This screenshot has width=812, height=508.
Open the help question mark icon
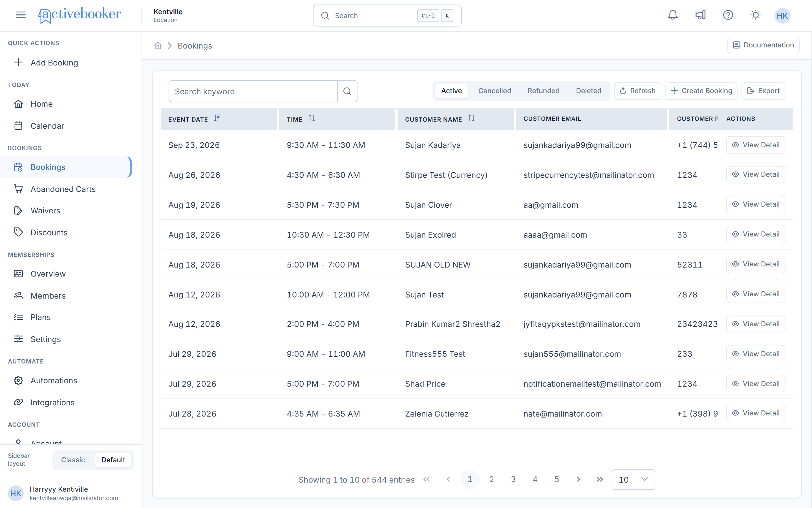[x=728, y=15]
